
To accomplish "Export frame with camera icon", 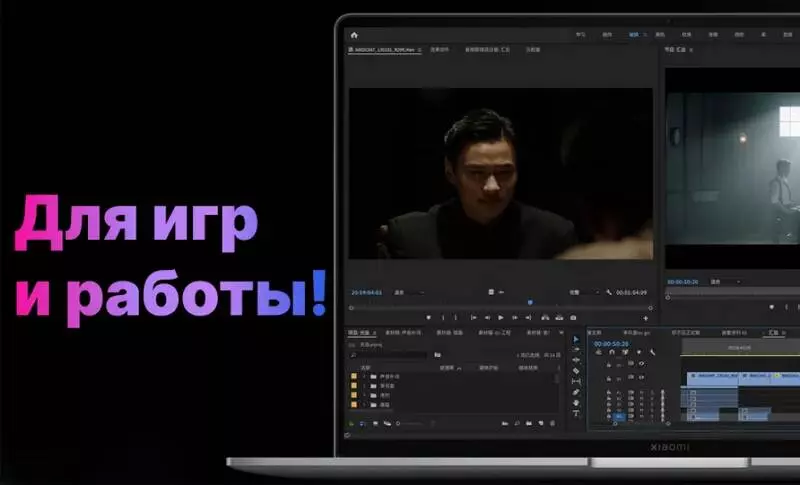I will click(x=572, y=318).
